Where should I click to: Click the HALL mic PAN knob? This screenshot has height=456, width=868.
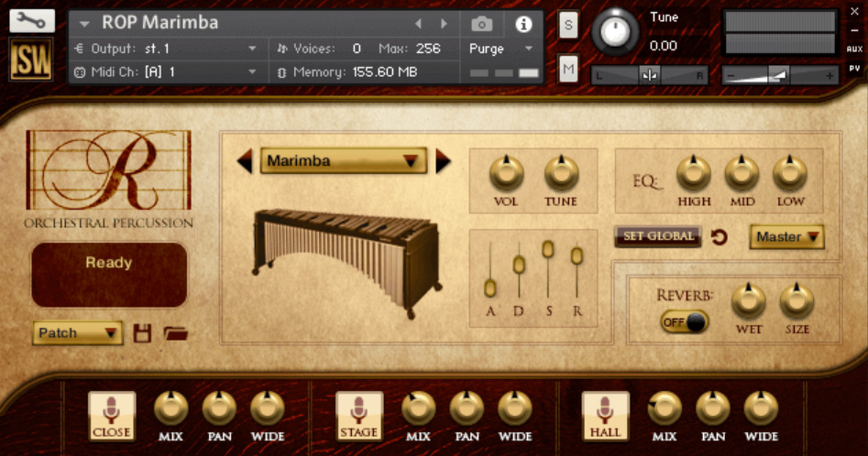point(712,408)
